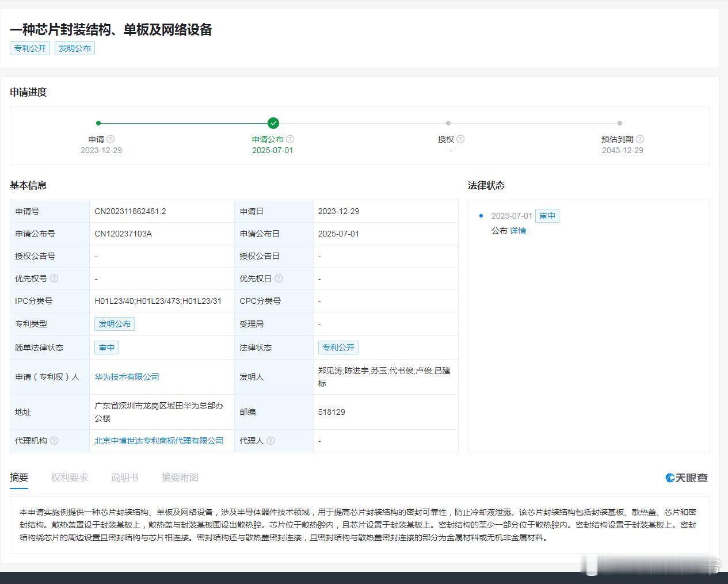Open 北京中博世达专利商标代理有限公司 agency link
Image resolution: width=728 pixels, height=584 pixels.
coord(159,441)
